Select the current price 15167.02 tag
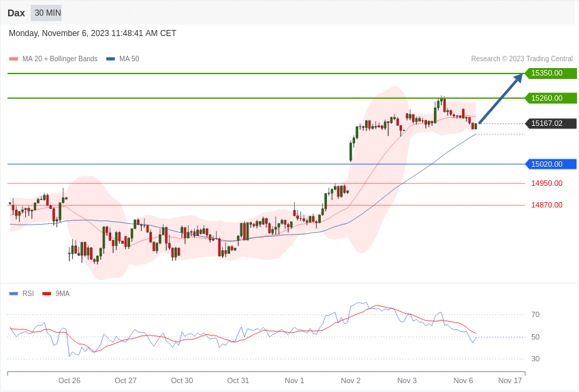 [550, 124]
